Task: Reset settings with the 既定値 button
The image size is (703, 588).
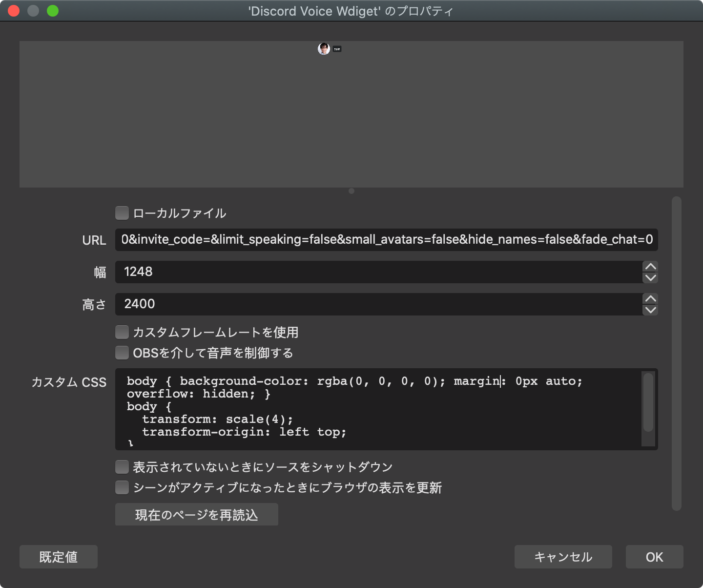Action: point(58,557)
